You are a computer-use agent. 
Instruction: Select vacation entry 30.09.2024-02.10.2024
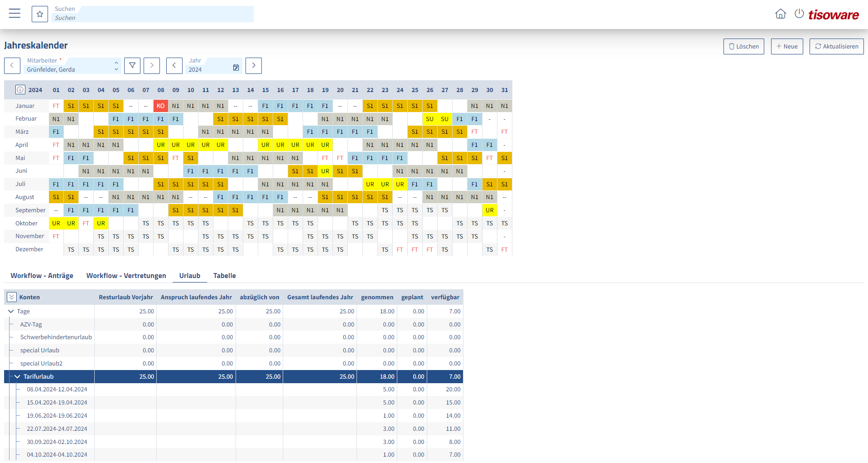[233, 442]
